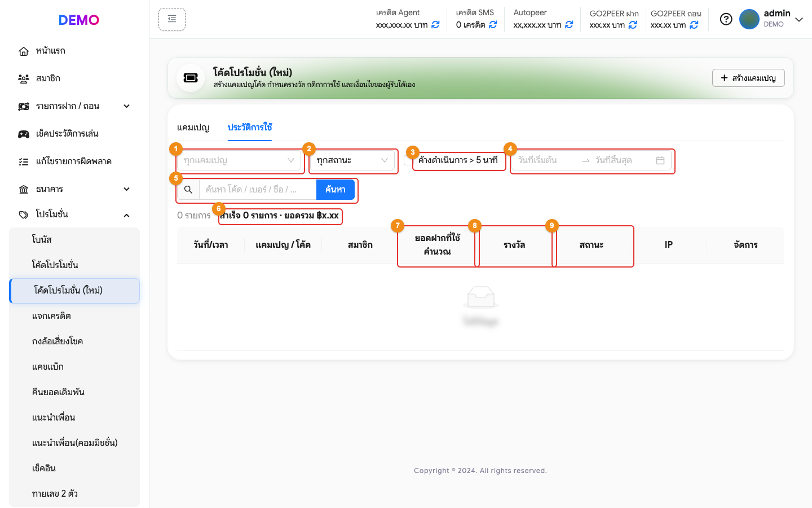Viewport: 812px width, 508px height.
Task: Click the bank icon beside ธนาคาร
Action: click(24, 190)
